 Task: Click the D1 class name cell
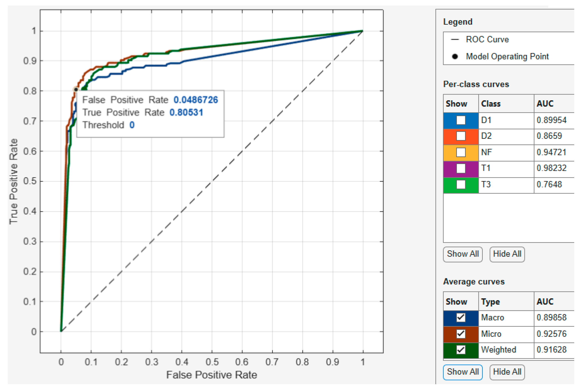point(486,120)
